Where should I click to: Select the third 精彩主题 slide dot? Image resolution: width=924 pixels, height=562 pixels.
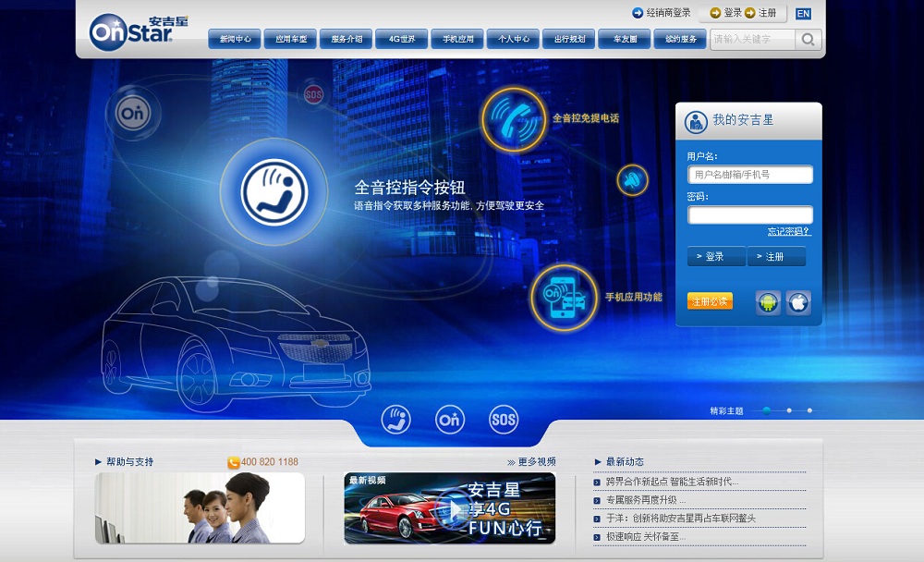tap(809, 410)
